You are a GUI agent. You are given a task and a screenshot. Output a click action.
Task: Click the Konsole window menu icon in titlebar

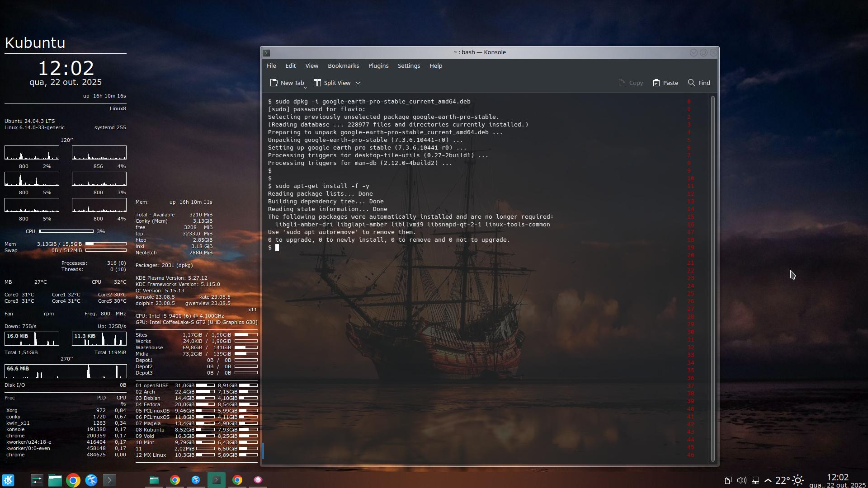266,52
